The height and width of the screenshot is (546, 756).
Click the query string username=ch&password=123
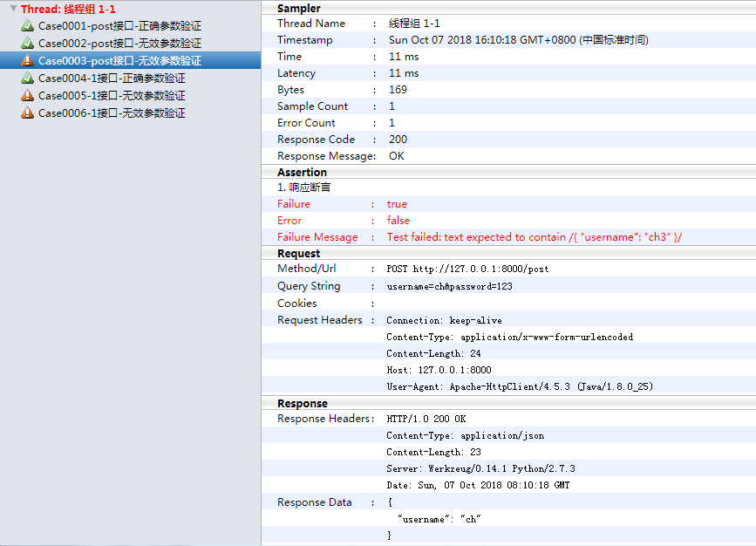pyautogui.click(x=449, y=286)
